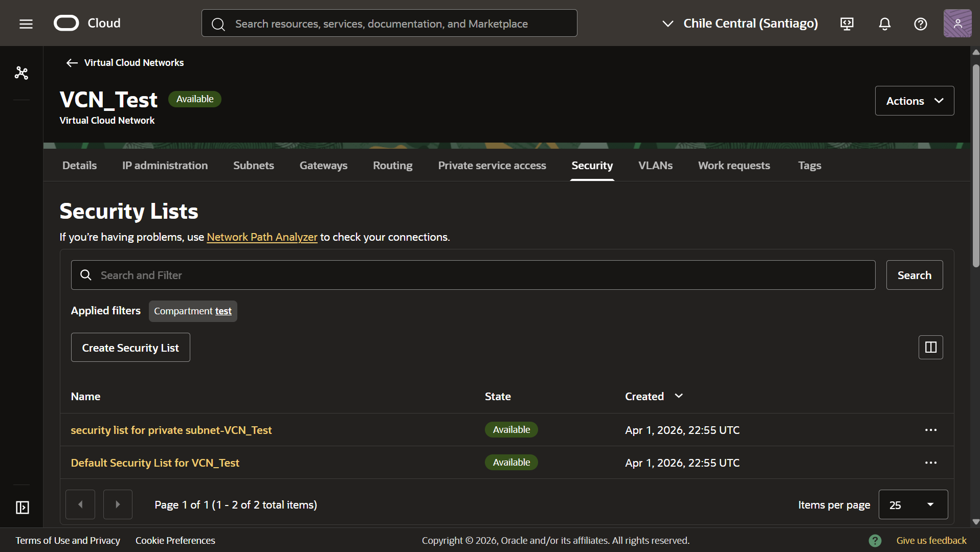Screen dimensions: 980x552
Task: Open the user profile avatar menu
Action: point(957,23)
